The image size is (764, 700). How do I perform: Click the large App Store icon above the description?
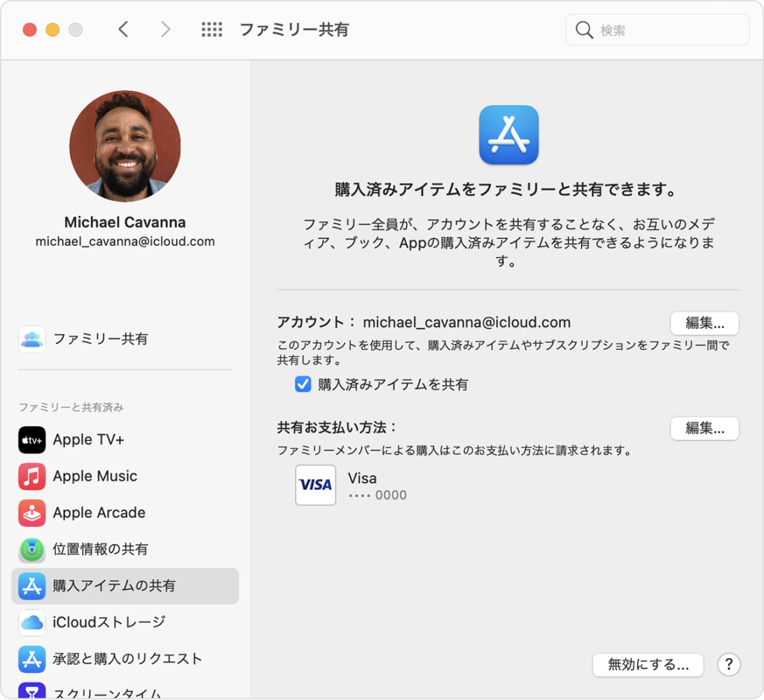[x=508, y=135]
